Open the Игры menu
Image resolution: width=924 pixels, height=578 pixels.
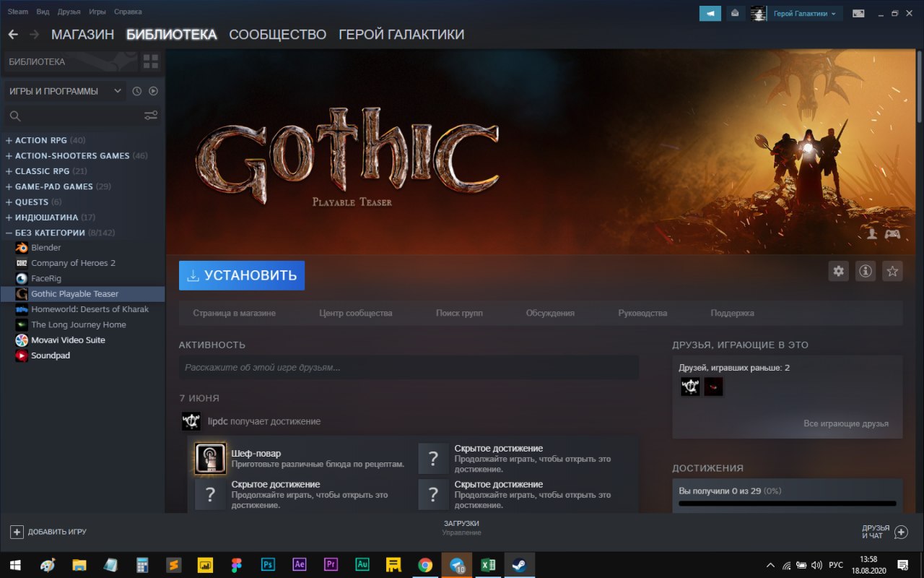coord(97,12)
